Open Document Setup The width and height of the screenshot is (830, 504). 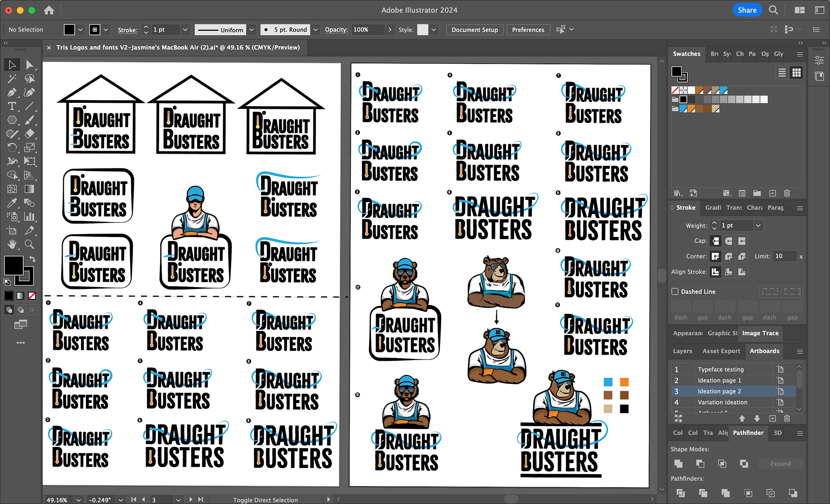[475, 30]
